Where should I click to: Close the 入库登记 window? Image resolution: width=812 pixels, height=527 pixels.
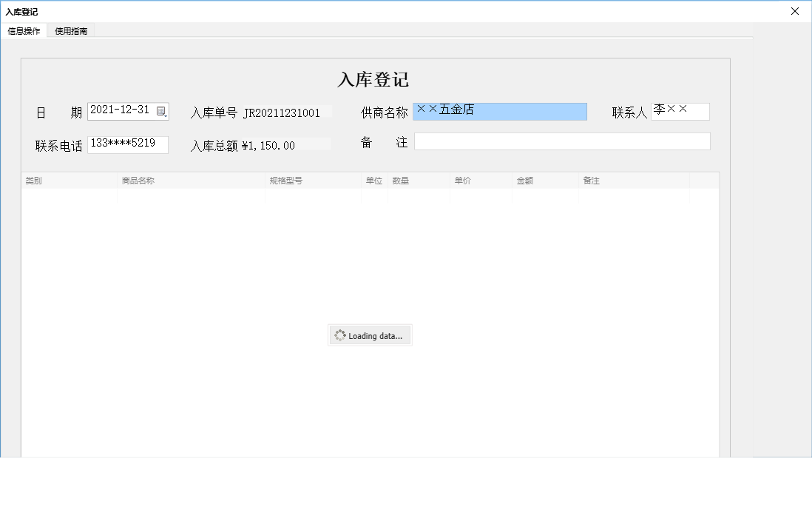pos(796,11)
